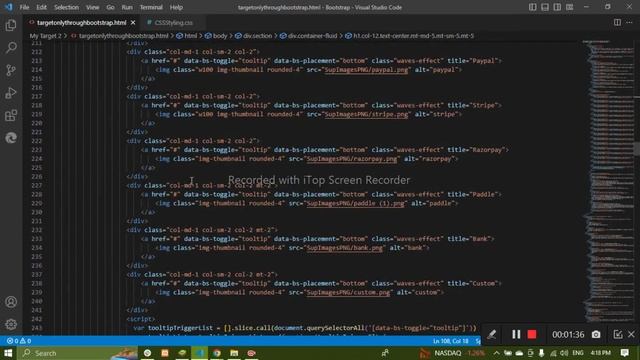Image resolution: width=640 pixels, height=360 pixels.
Task: Click the errors and warnings status indicator
Action: [x=19, y=341]
